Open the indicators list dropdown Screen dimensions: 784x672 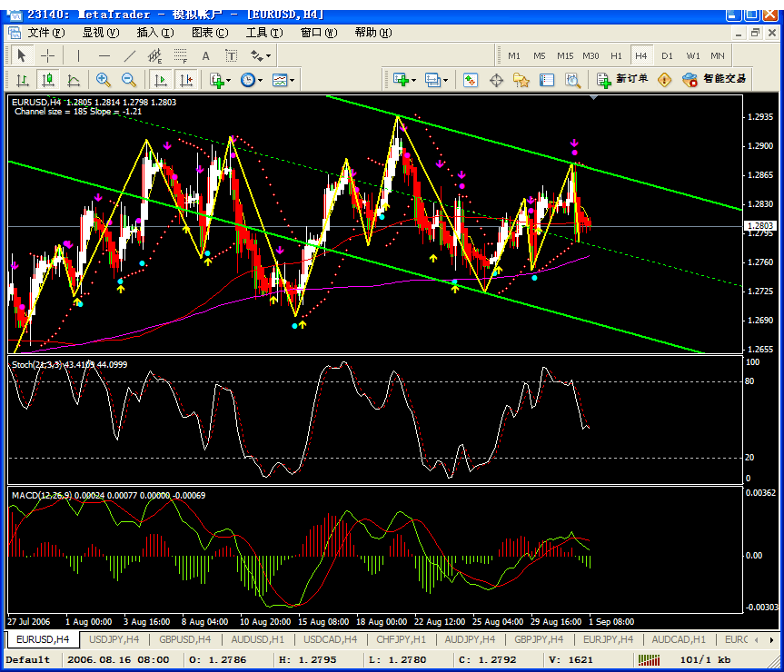(220, 80)
